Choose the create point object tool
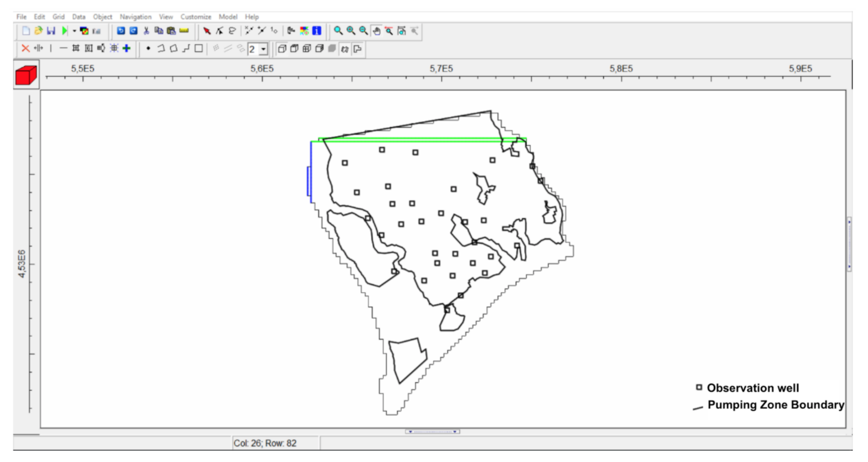The image size is (868, 462). click(148, 49)
